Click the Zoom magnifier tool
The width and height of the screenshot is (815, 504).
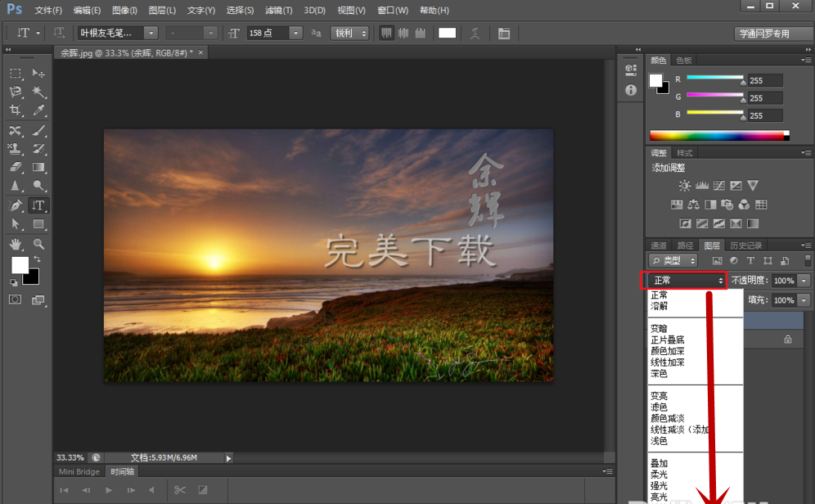coord(38,244)
